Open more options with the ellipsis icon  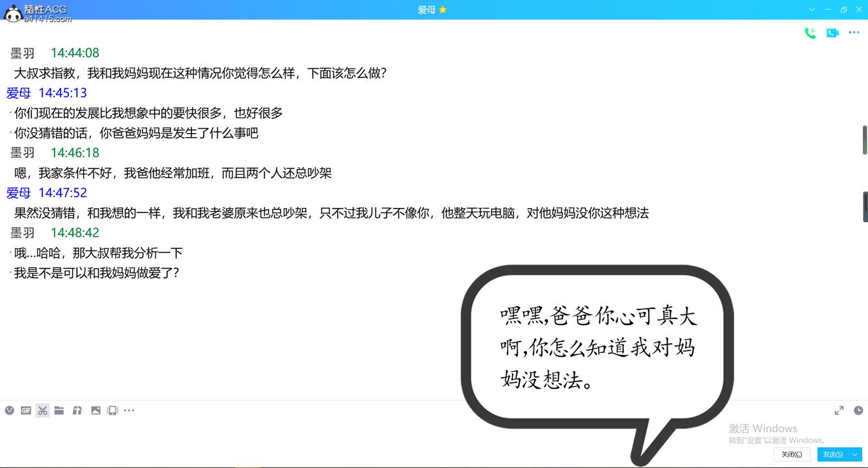(x=129, y=410)
